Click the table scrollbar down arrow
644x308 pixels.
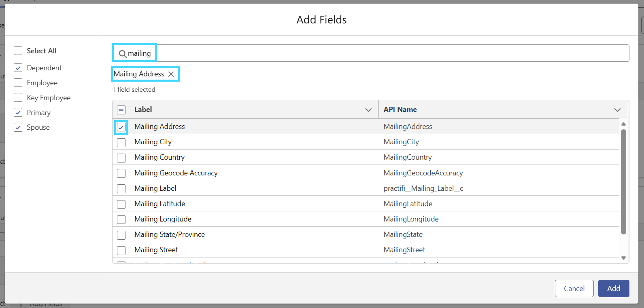[623, 258]
